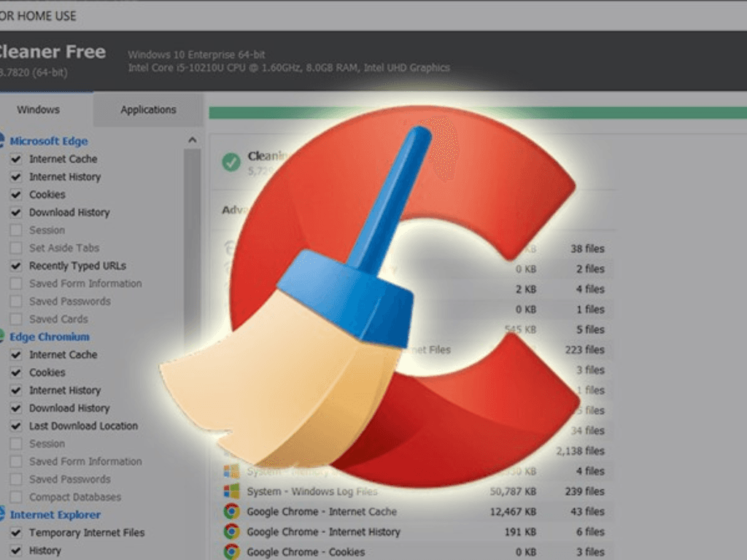This screenshot has height=560, width=747.
Task: Expand the Internet Explorer section header
Action: (x=55, y=515)
